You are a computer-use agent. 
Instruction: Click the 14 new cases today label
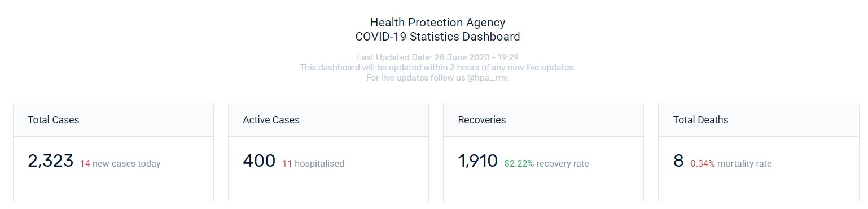click(120, 164)
